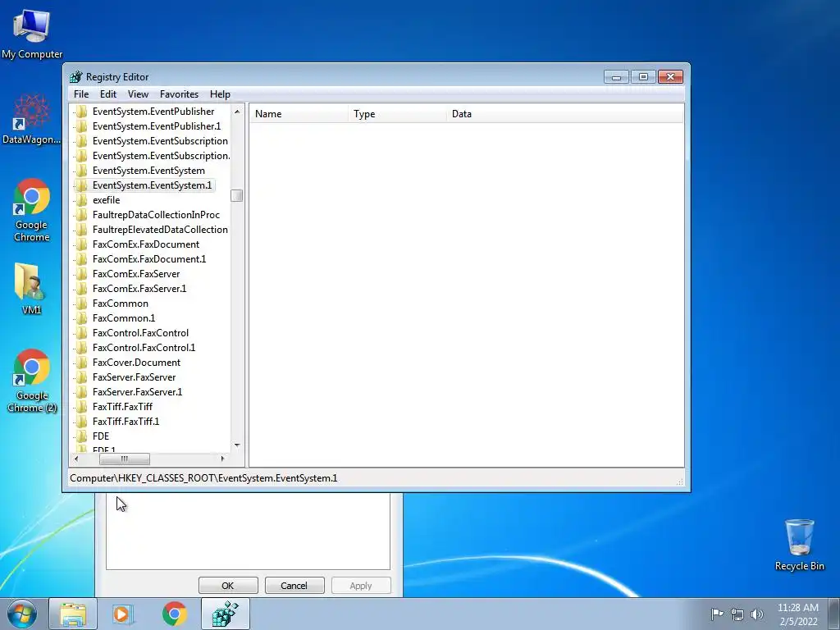The height and width of the screenshot is (630, 840).
Task: Click the tree scrollbar down arrow
Action: pos(237,445)
